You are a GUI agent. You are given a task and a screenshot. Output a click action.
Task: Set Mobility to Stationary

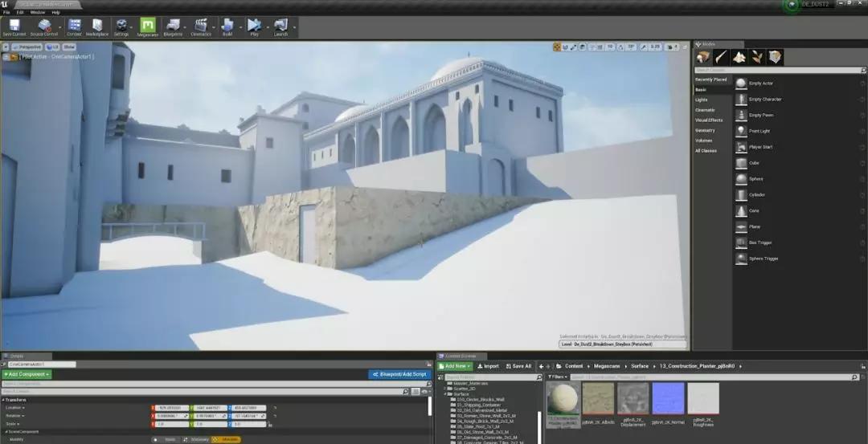[196, 439]
